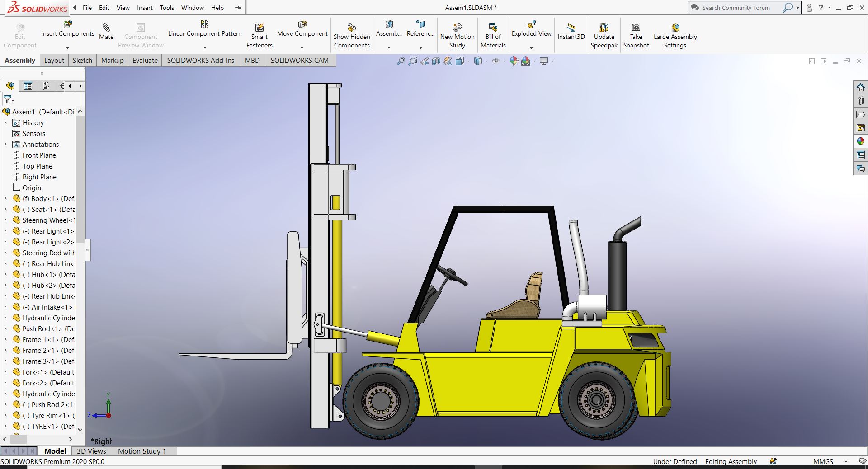Switch to the Evaluate ribbon tab
The height and width of the screenshot is (469, 868).
click(145, 61)
